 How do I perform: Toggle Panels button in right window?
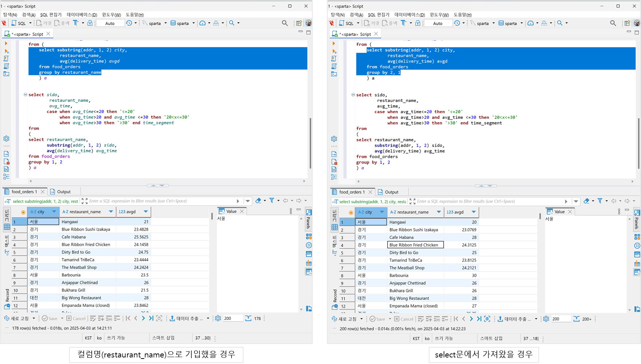637,220
